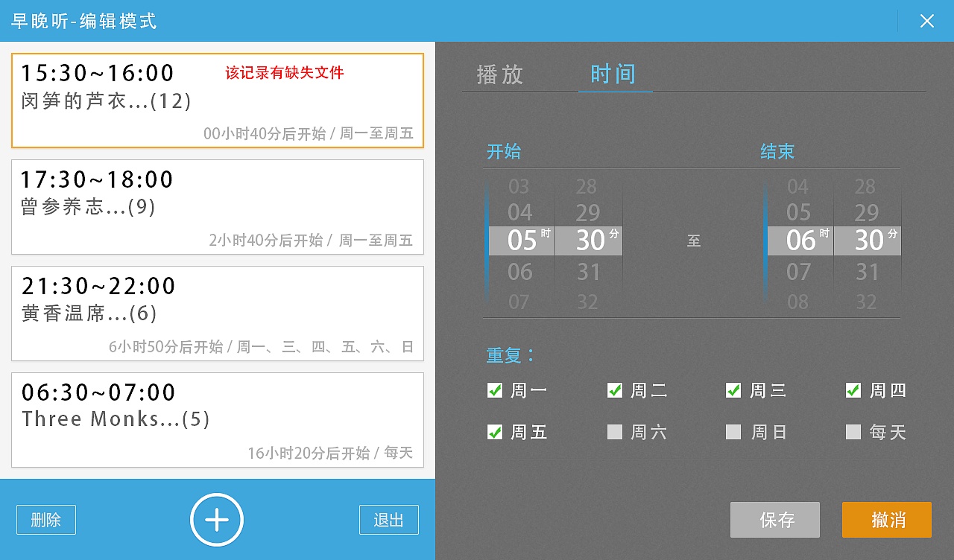Uncheck the 周一 checkbox
This screenshot has height=560, width=954.
(x=495, y=390)
